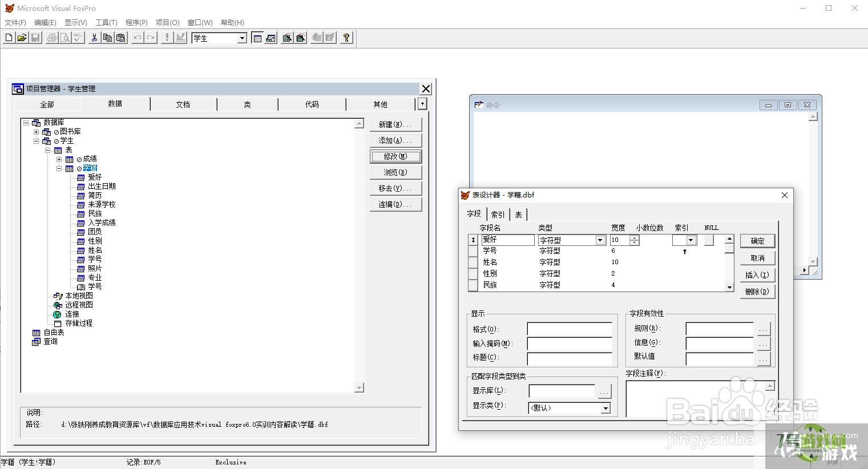Viewport: 868px width, 469px height.
Task: Increase 宽度 value with spinner up arrow
Action: (x=635, y=238)
